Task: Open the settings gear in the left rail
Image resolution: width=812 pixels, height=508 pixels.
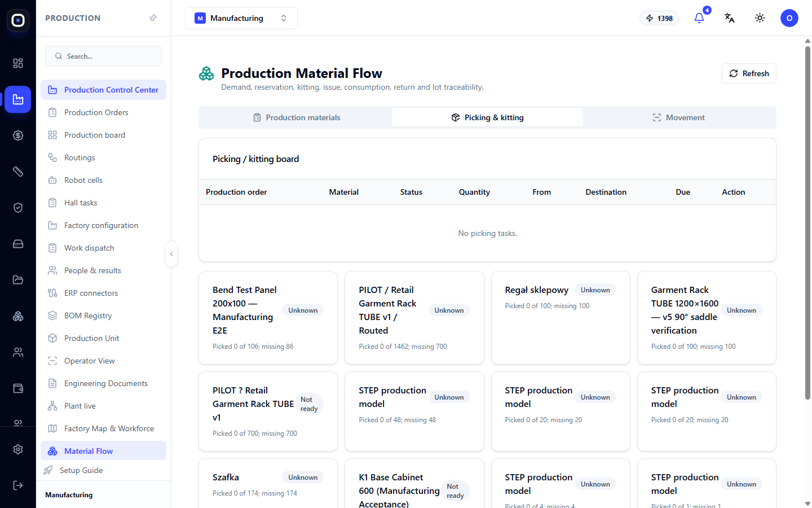Action: click(18, 449)
